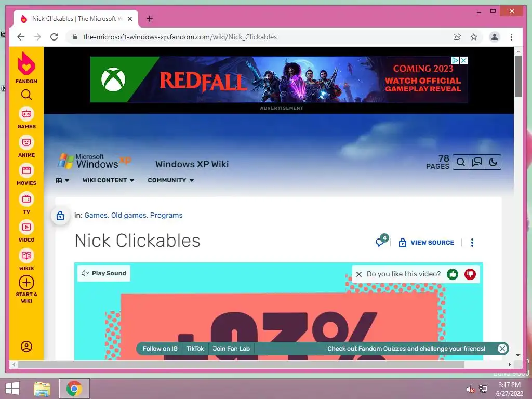Expand the Community menu
Screen dimensions: 532x399
click(x=170, y=180)
